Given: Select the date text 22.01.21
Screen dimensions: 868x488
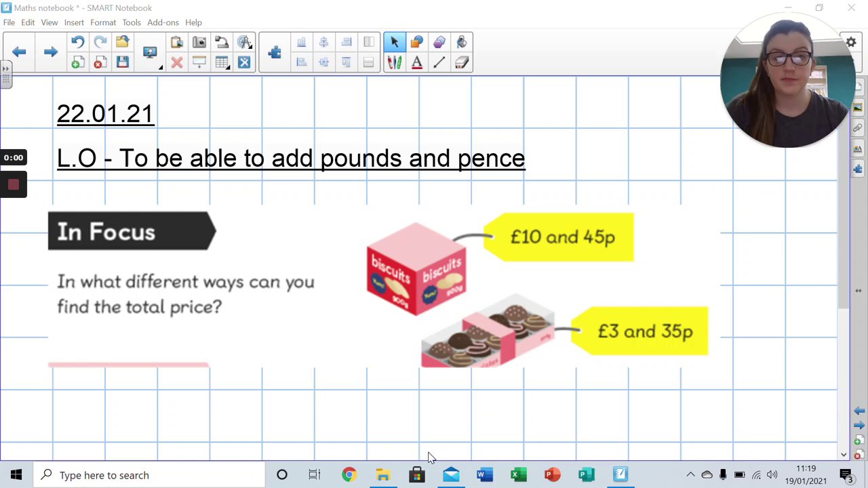Looking at the screenshot, I should (x=106, y=114).
